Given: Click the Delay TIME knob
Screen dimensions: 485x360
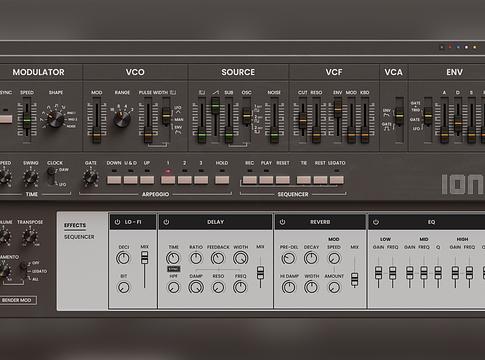Looking at the screenshot, I should pyautogui.click(x=173, y=258).
